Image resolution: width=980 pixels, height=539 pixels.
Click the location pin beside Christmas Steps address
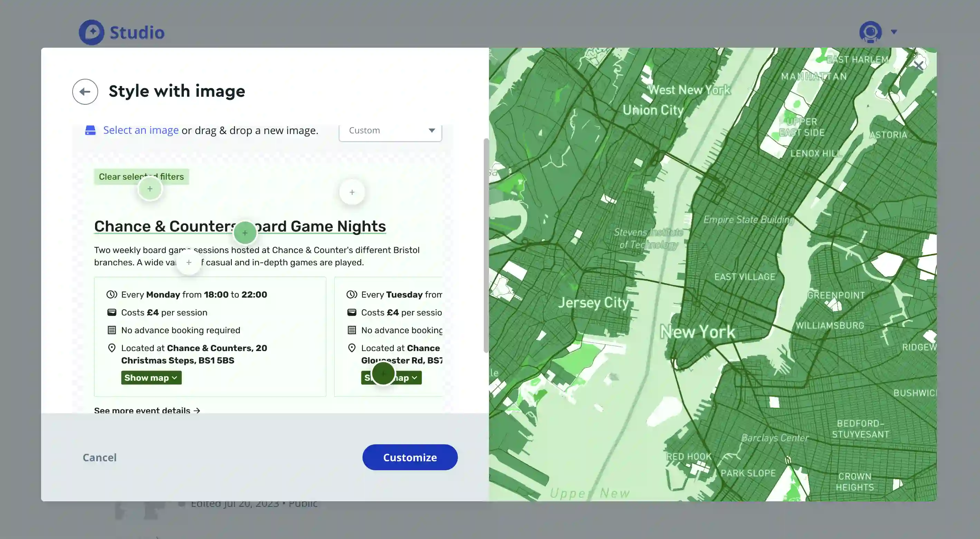click(112, 348)
